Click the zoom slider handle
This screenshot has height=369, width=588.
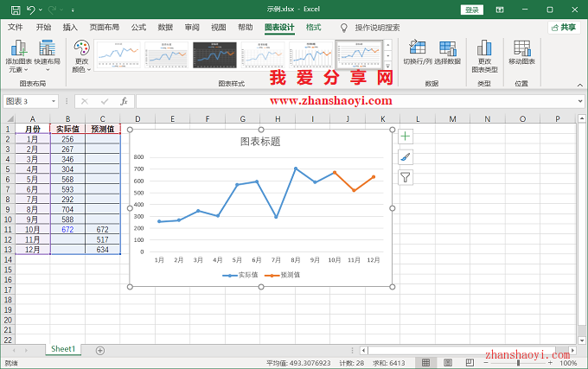click(518, 363)
